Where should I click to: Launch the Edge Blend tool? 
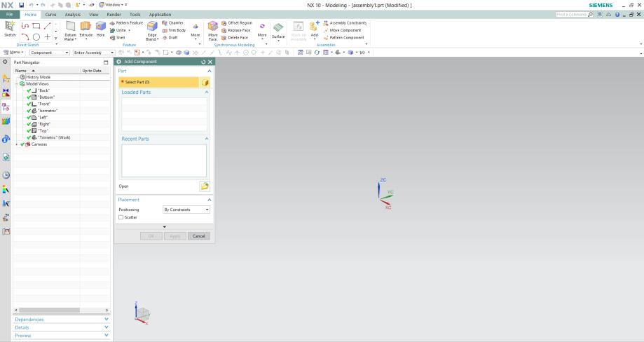point(152,30)
